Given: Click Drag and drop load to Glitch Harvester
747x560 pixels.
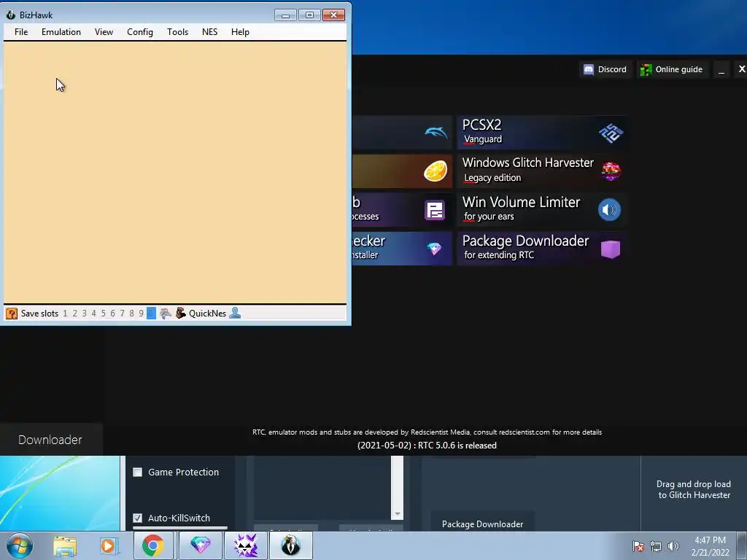Looking at the screenshot, I should 694,489.
